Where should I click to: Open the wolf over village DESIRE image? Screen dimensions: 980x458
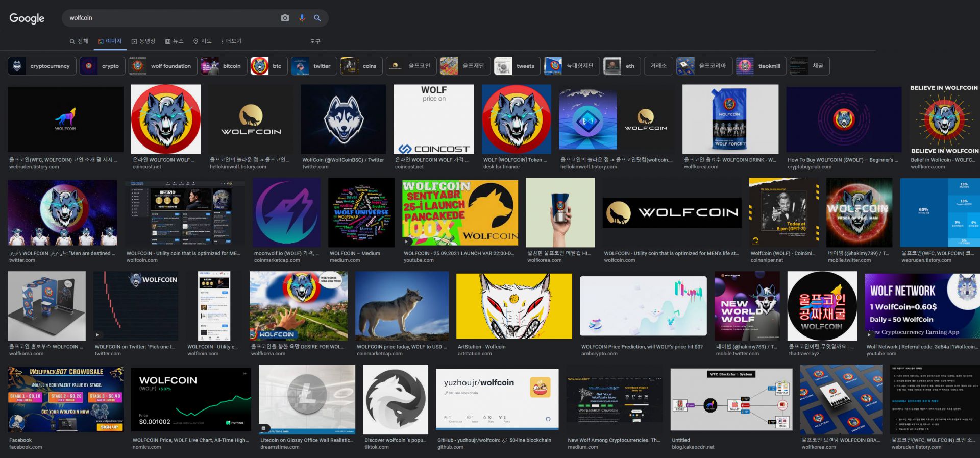point(299,306)
